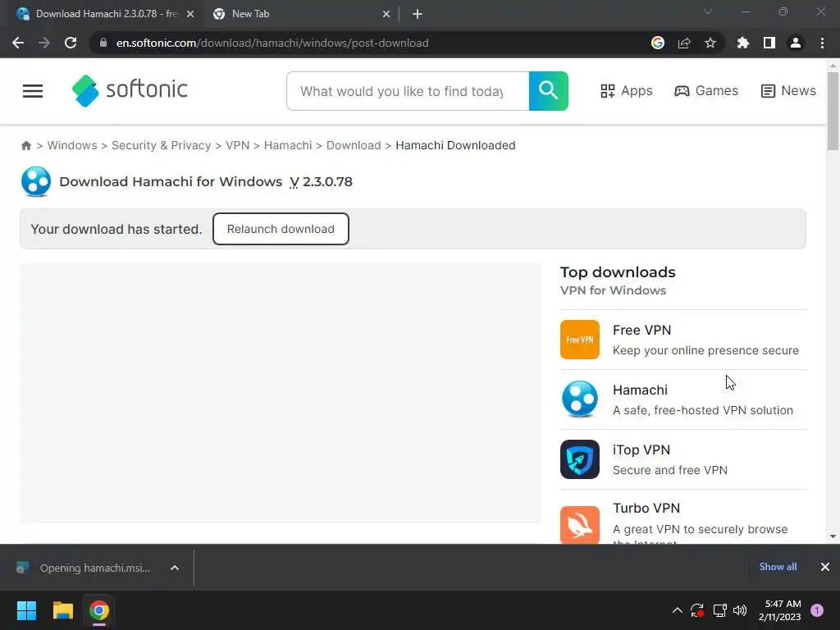Click Hamachi breadcrumb link

click(288, 145)
